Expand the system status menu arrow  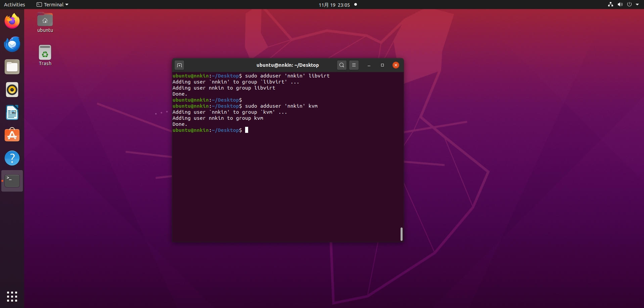click(637, 5)
